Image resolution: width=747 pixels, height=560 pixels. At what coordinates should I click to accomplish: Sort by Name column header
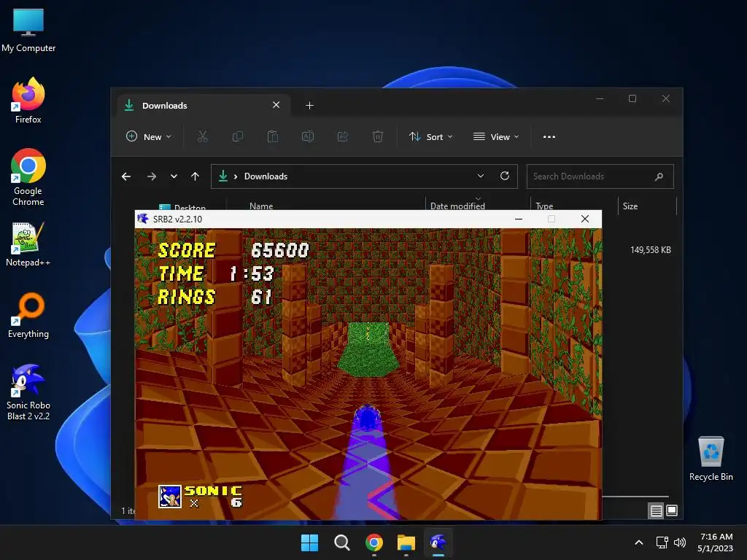coord(261,206)
